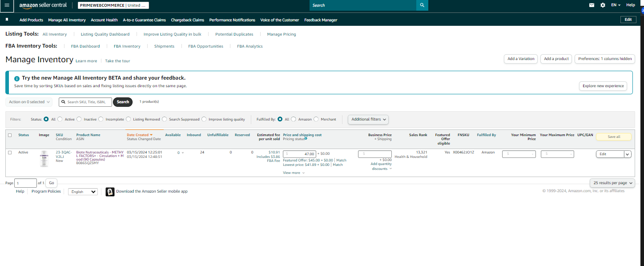Select Fulfilled By All radio button

[280, 119]
